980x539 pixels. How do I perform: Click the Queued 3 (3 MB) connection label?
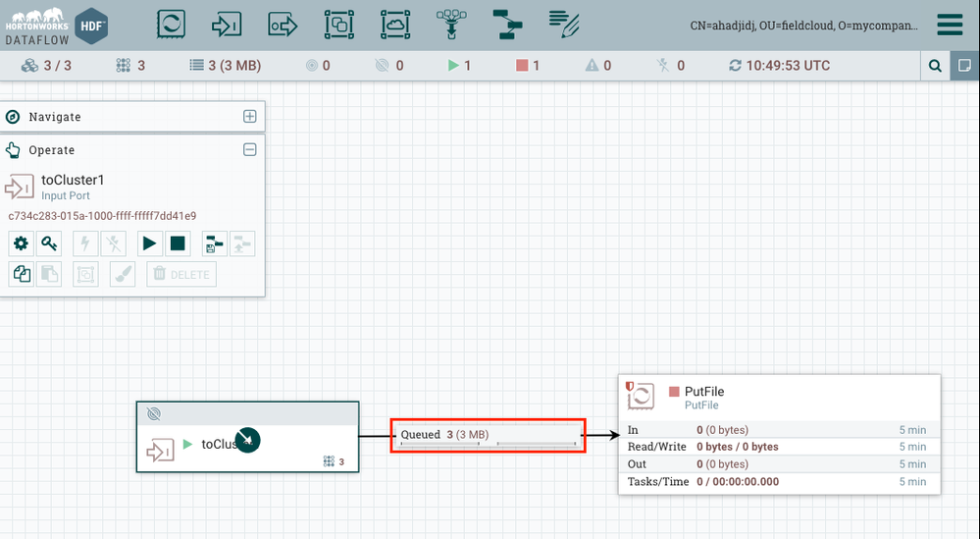pos(489,436)
